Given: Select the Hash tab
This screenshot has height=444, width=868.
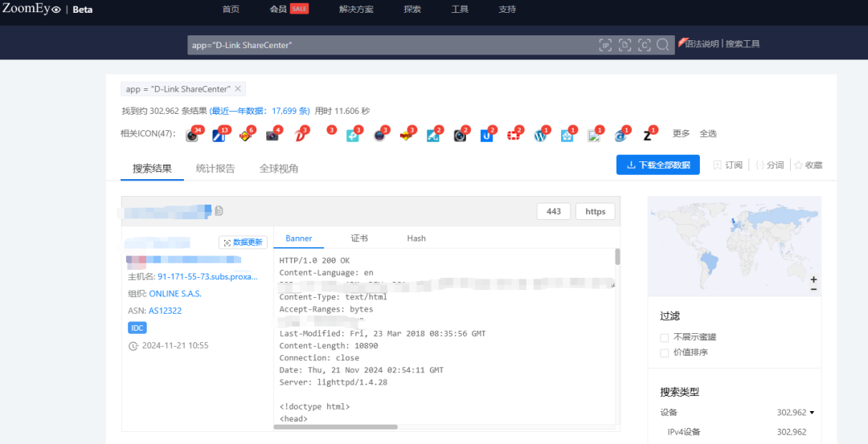Looking at the screenshot, I should tap(416, 238).
